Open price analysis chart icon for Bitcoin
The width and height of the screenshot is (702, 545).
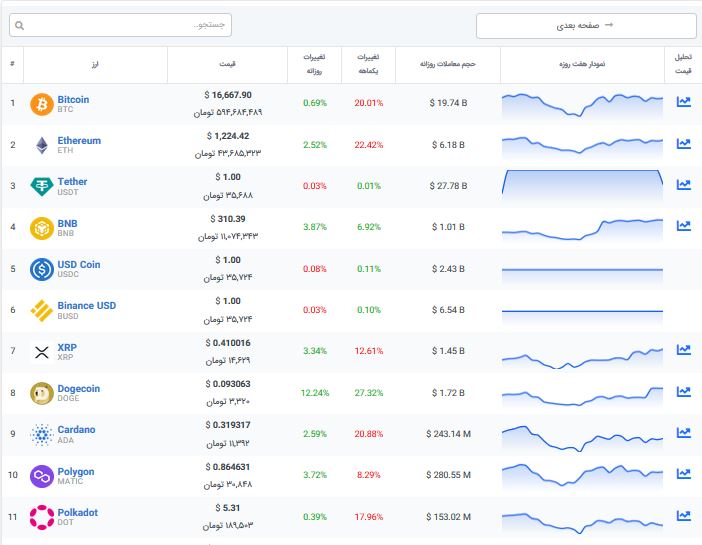click(683, 102)
